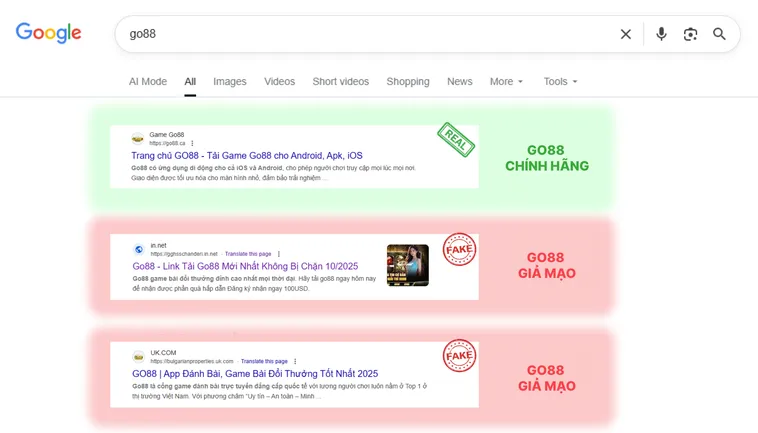Click the in.net site name

158,245
